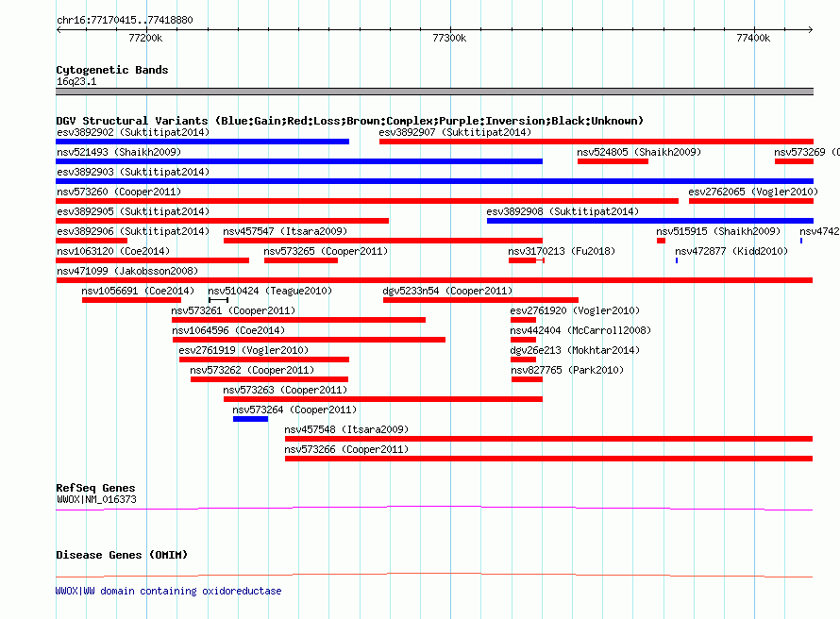The width and height of the screenshot is (840, 619).
Task: Click nsv1056691 (Coe2014) label
Action: pos(138,291)
